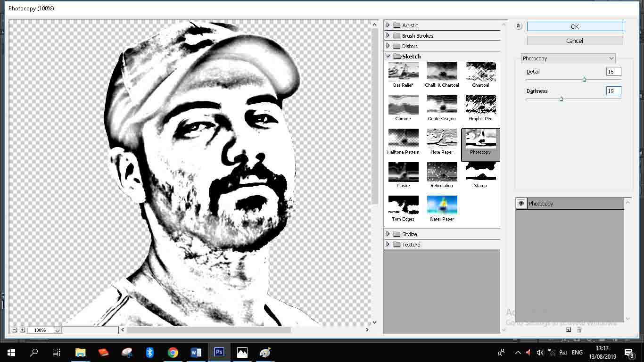
Task: Click the Darkness slider handle
Action: pyautogui.click(x=561, y=99)
